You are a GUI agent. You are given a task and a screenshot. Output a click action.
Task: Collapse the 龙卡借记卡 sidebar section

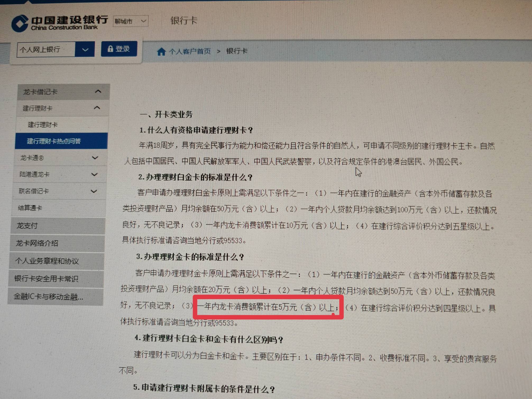[64, 92]
